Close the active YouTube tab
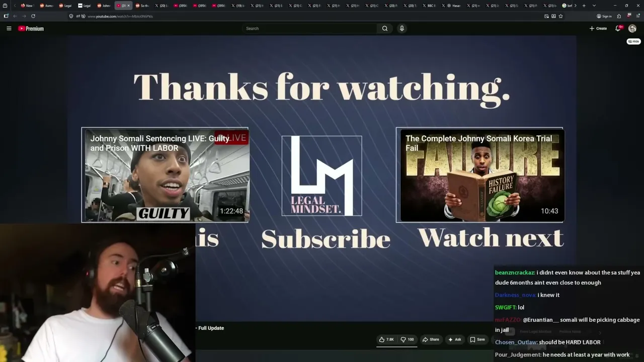The image size is (644, 362). 128,6
